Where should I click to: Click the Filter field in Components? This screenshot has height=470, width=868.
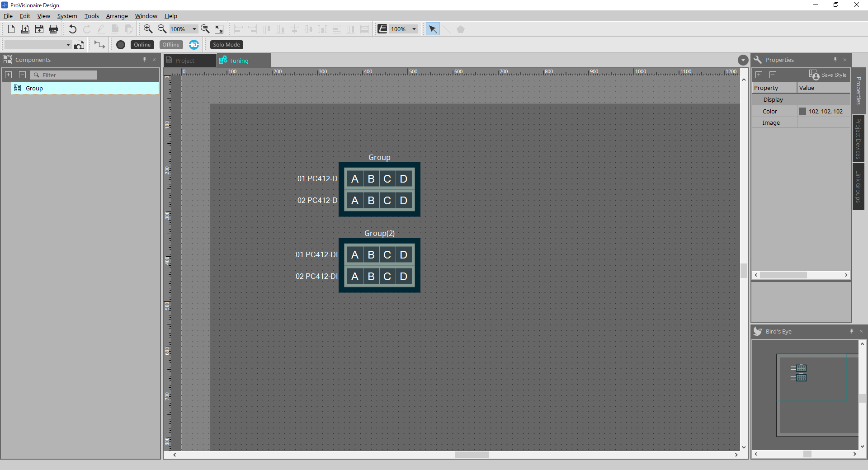68,75
